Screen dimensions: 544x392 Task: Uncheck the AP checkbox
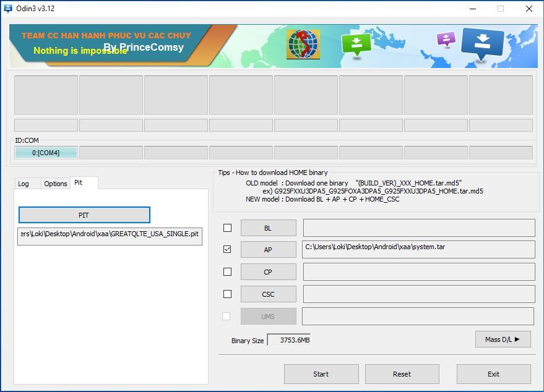coord(227,250)
